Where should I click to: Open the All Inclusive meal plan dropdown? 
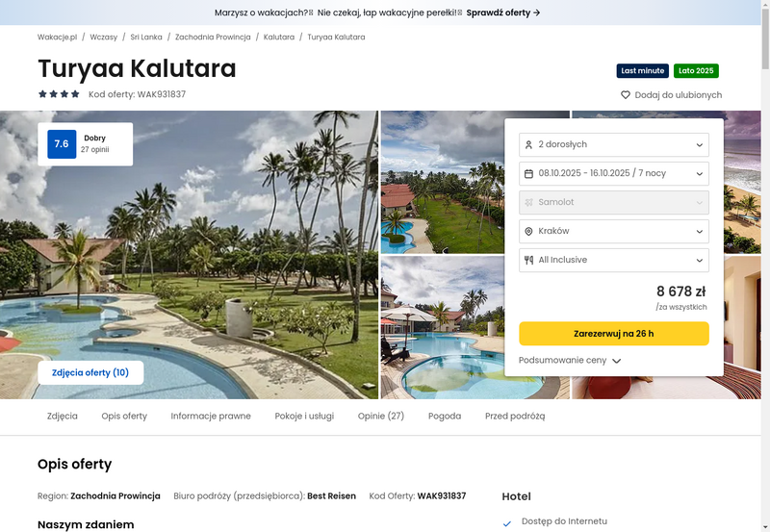[614, 260]
